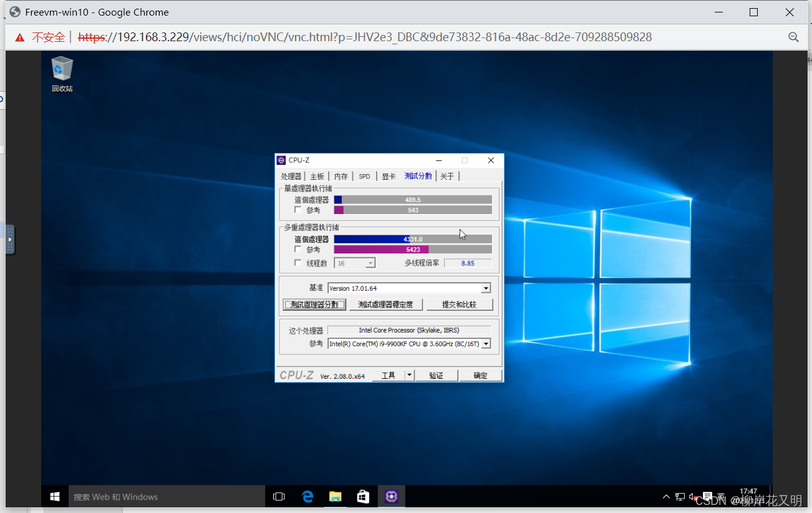
Task: Open the 线程数 thread count dropdown
Action: click(x=355, y=263)
